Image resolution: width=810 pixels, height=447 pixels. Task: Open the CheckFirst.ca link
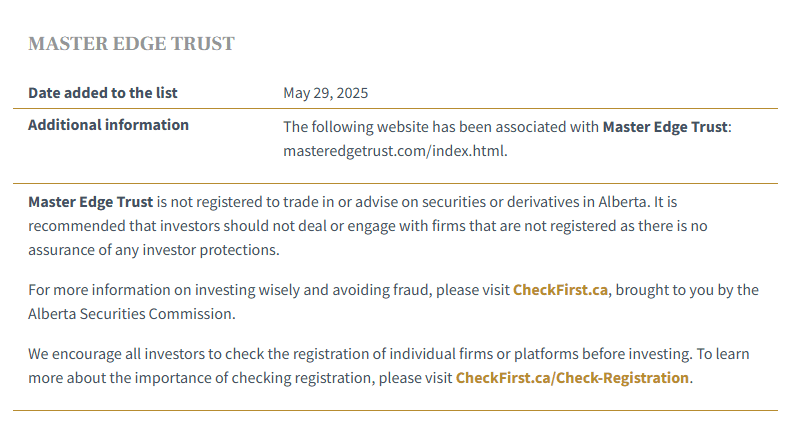tap(560, 290)
